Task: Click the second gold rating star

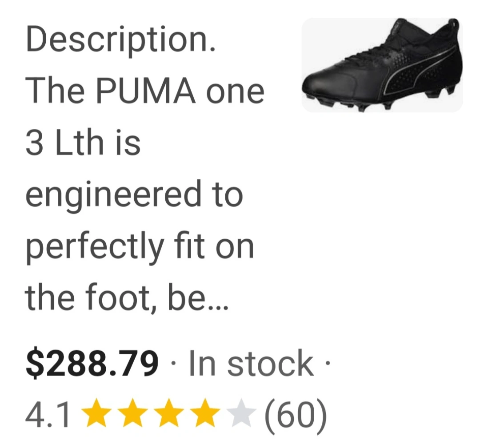Action: 132,413
